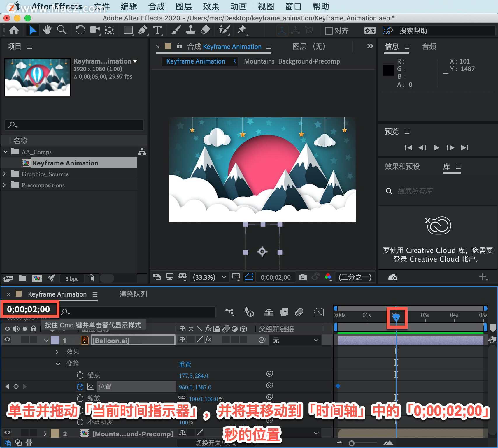Expand the Graphics_Sources folder

pyautogui.click(x=4, y=174)
